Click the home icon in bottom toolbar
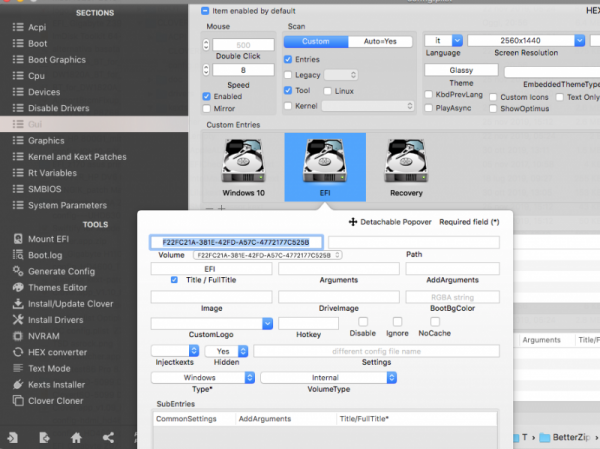This screenshot has height=449, width=600. [x=76, y=438]
